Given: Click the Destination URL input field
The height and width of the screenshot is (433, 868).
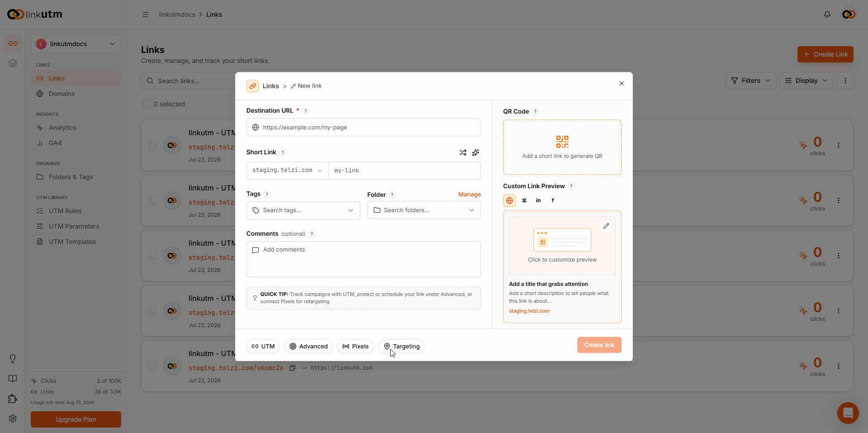Looking at the screenshot, I should (x=363, y=128).
